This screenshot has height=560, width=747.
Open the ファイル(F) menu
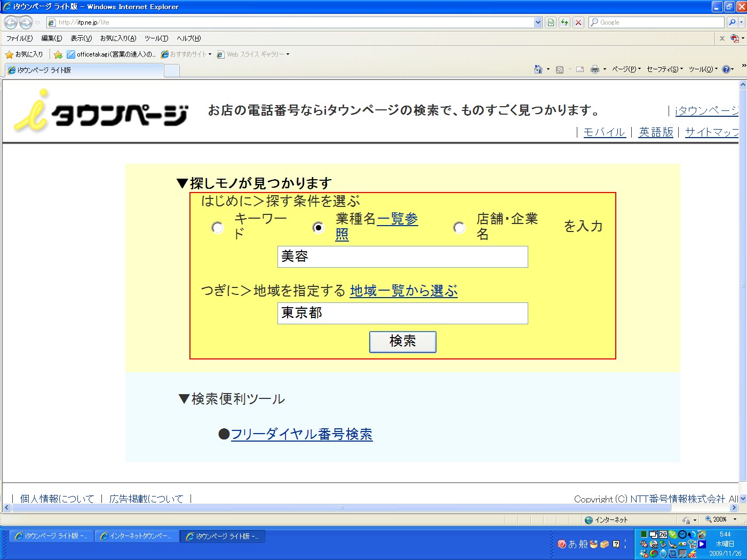[x=19, y=38]
